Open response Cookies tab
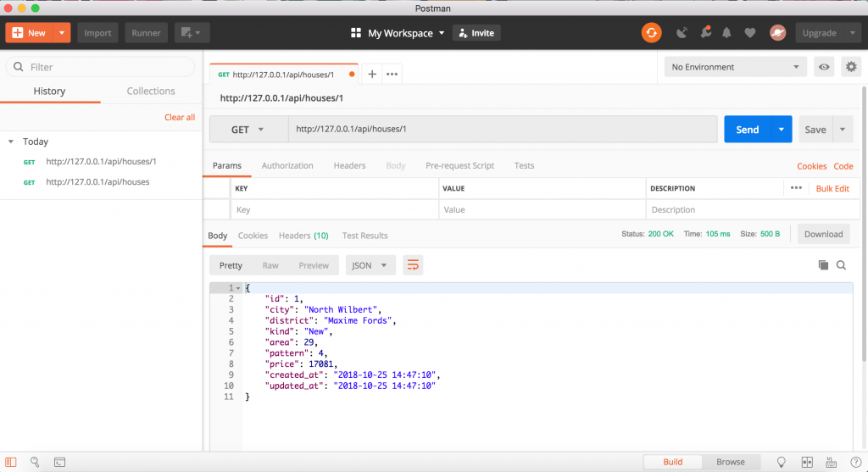The height and width of the screenshot is (472, 868). [253, 236]
